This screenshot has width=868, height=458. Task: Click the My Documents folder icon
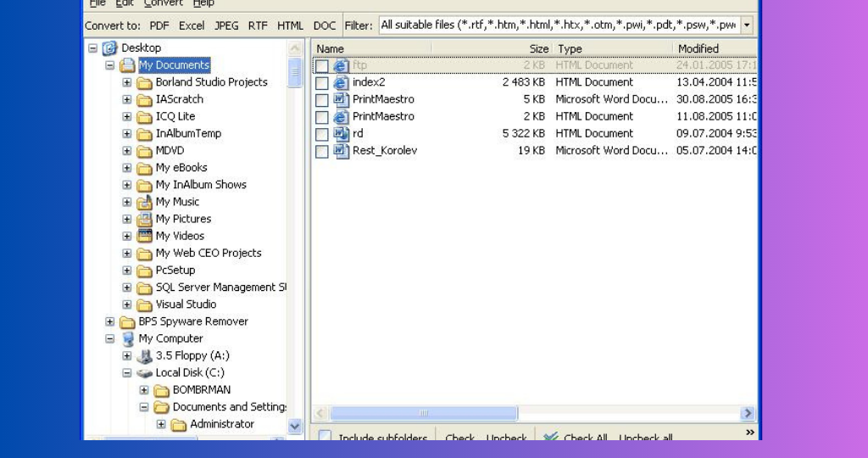click(127, 65)
